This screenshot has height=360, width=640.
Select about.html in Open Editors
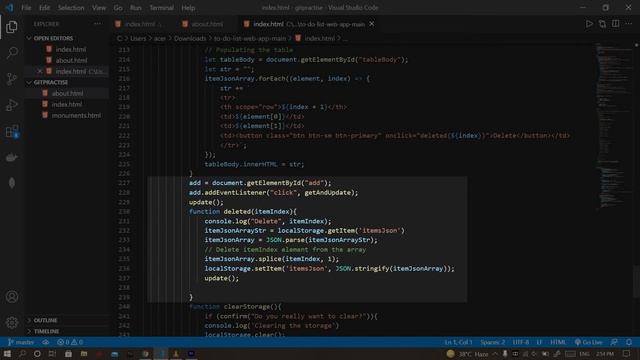pos(71,60)
